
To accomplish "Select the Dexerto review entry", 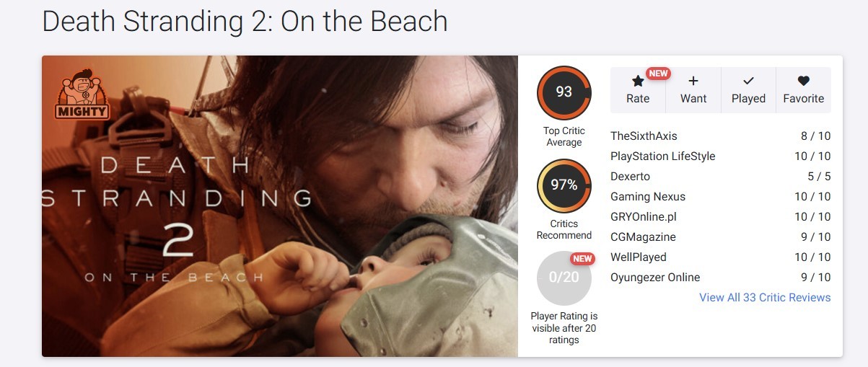I will [630, 176].
